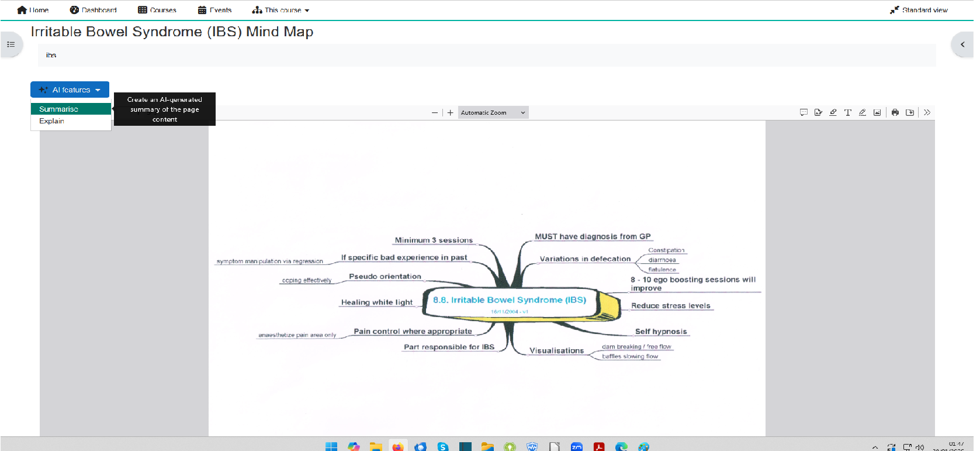Click 'Visualisations' branch
Viewport: 980px width, 451px height.
tap(556, 350)
